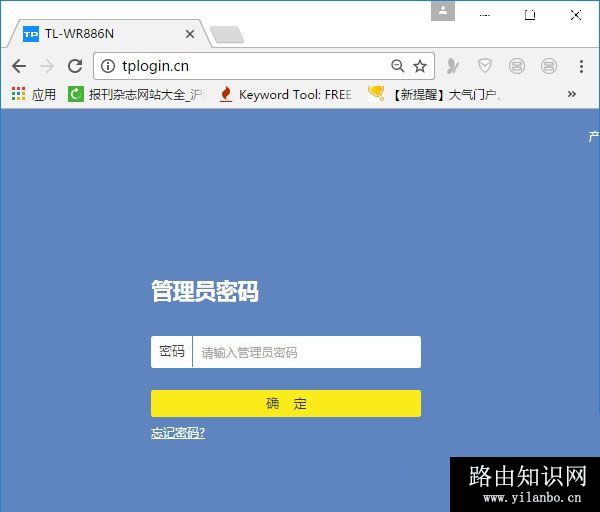Screen dimensions: 600x512
Task: Open the 忘记密码? link
Action: point(178,433)
